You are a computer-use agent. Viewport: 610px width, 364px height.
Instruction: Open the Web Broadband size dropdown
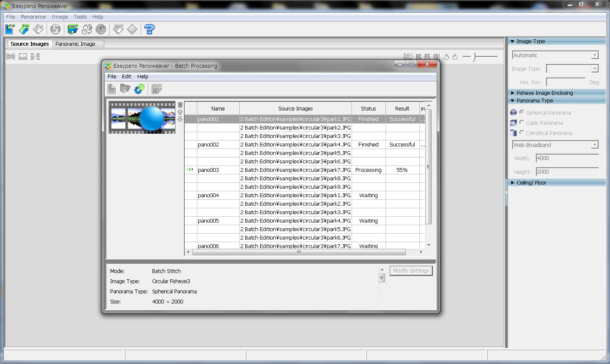coord(555,145)
